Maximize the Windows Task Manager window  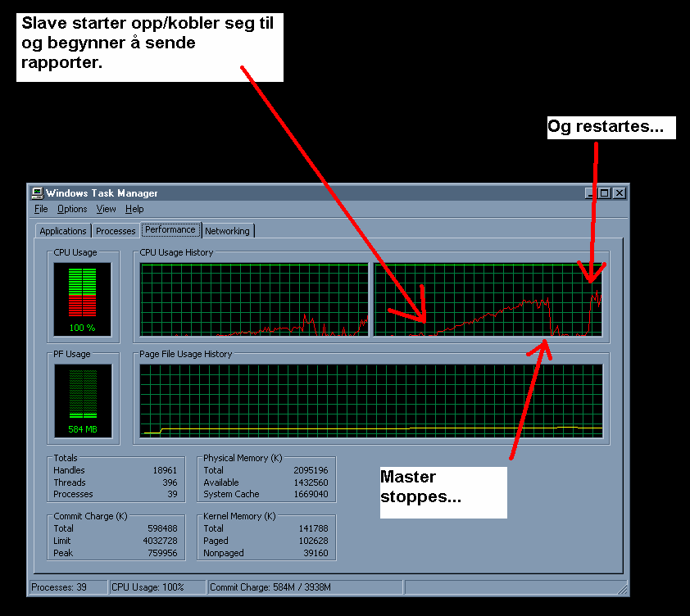[x=605, y=193]
